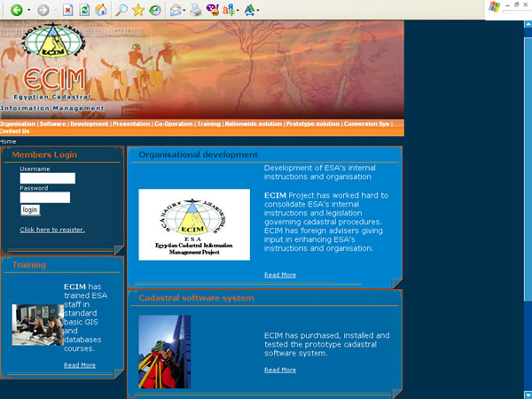This screenshot has width=532, height=399.
Task: Click inside the Password input field
Action: pos(44,198)
